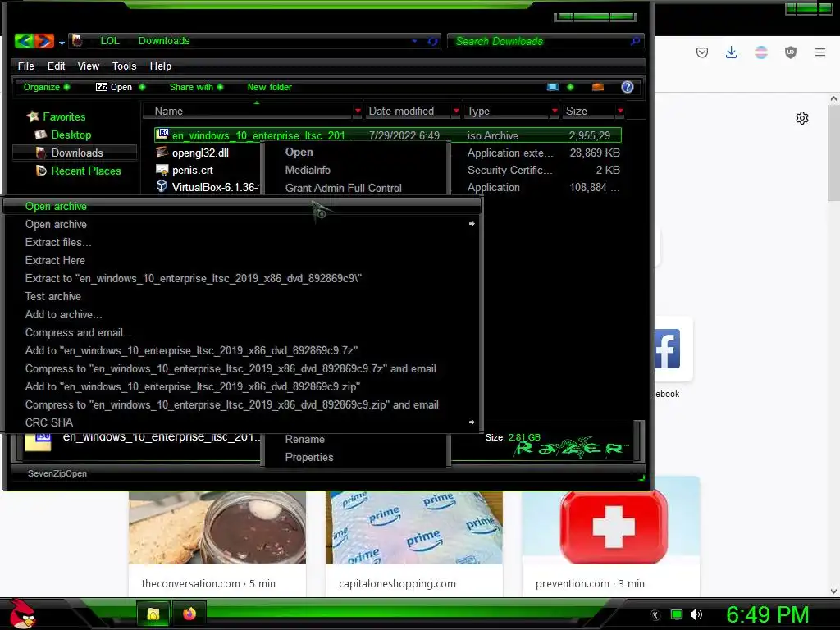Expand the CRC SHA submenu
This screenshot has width=840, height=630.
tap(242, 422)
